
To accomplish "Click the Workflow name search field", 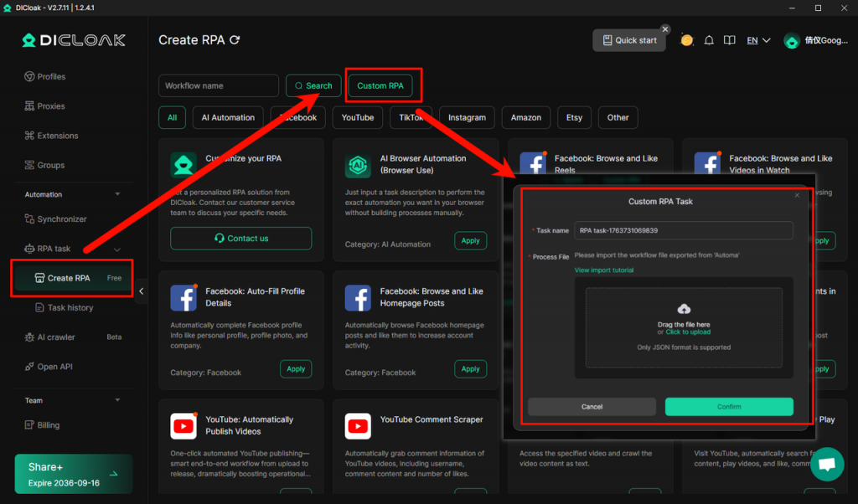I will pos(219,85).
